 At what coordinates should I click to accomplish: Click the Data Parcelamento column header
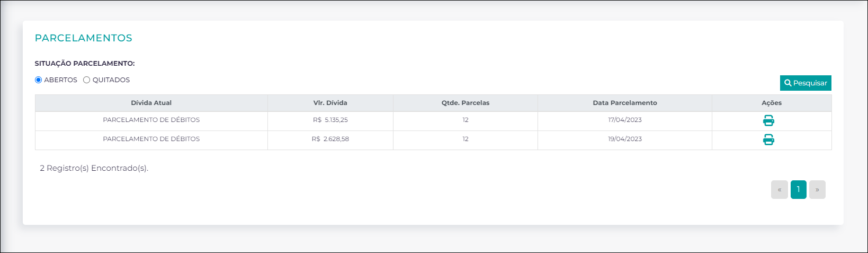pos(625,103)
